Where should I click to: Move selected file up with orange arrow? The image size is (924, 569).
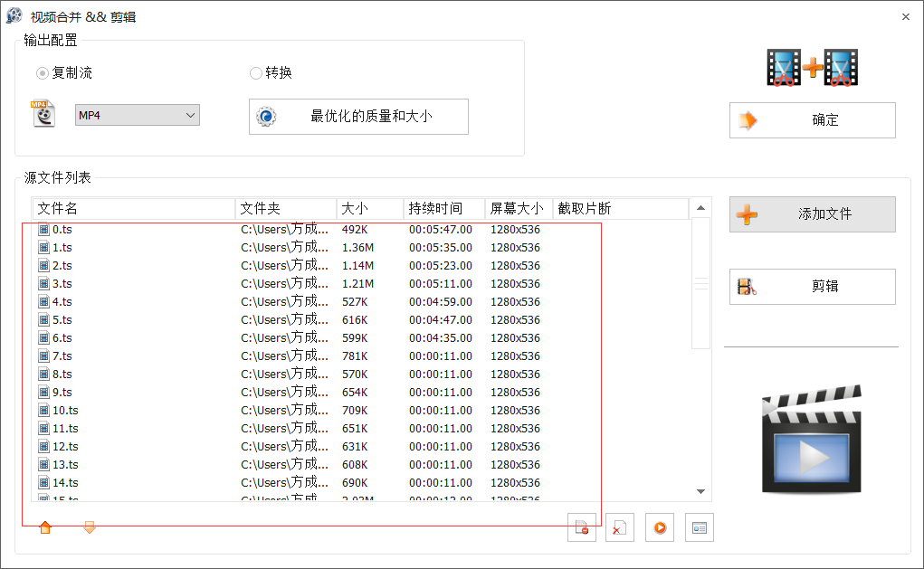coord(45,527)
